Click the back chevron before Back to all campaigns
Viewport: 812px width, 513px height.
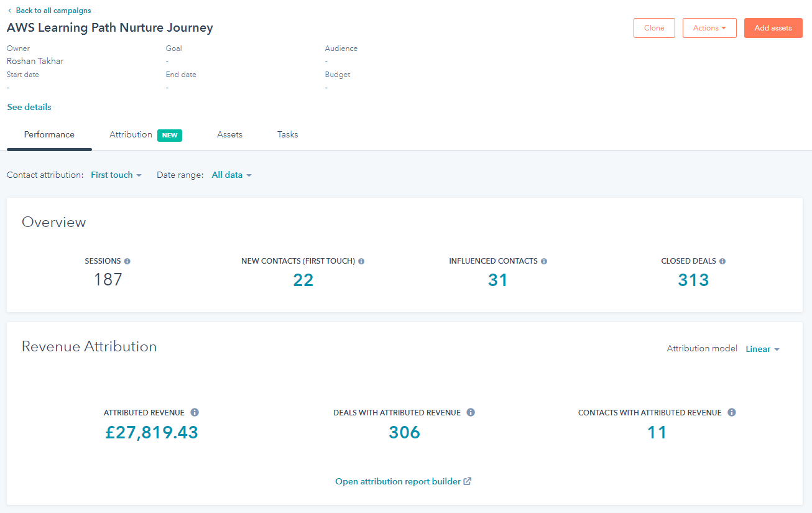click(x=9, y=11)
